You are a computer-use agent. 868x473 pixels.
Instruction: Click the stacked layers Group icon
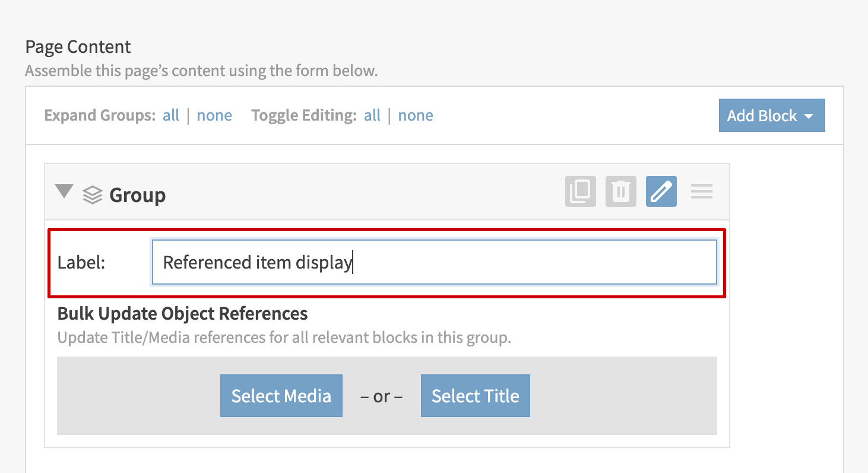[x=92, y=194]
